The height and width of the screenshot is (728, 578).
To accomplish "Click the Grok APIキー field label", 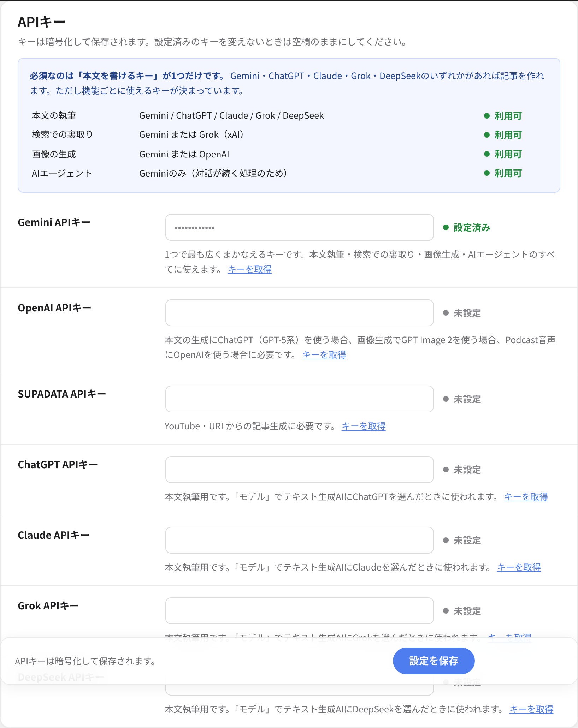I will 48,606.
